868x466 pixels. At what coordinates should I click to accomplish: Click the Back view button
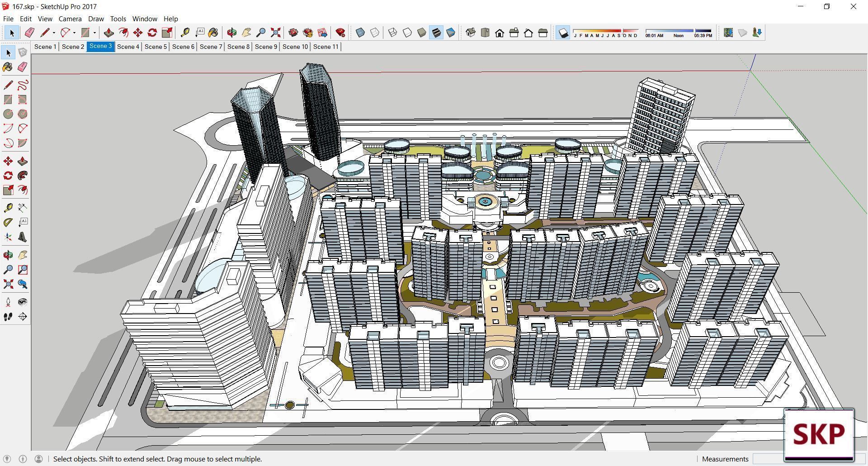point(528,33)
